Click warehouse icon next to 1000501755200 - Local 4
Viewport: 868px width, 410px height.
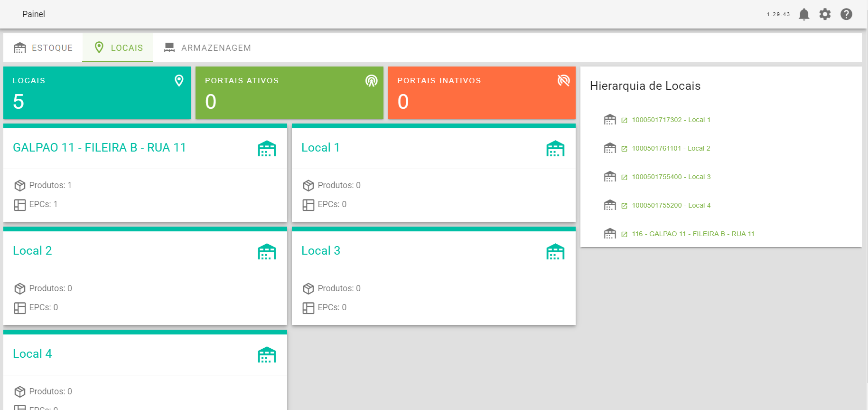pyautogui.click(x=610, y=205)
